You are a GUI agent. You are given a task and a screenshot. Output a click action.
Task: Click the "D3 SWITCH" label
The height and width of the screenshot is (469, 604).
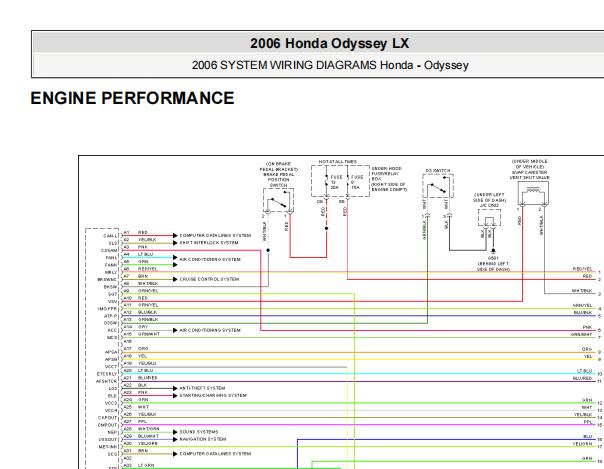click(x=438, y=171)
